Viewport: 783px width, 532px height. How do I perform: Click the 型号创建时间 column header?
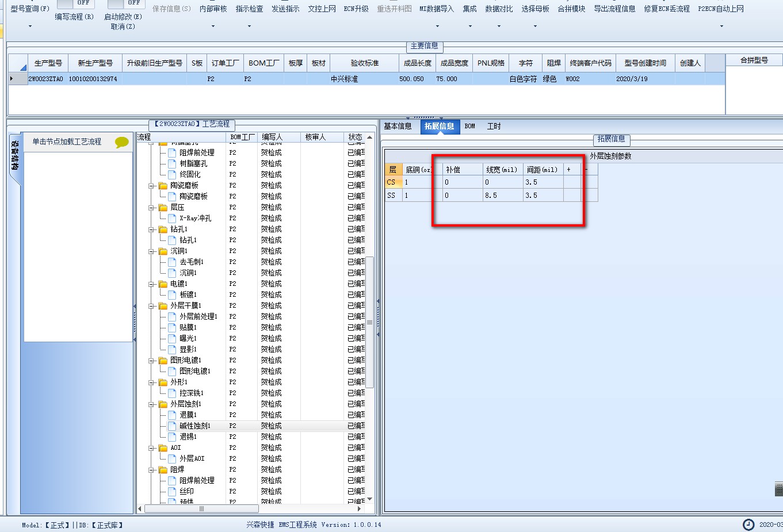click(x=645, y=63)
